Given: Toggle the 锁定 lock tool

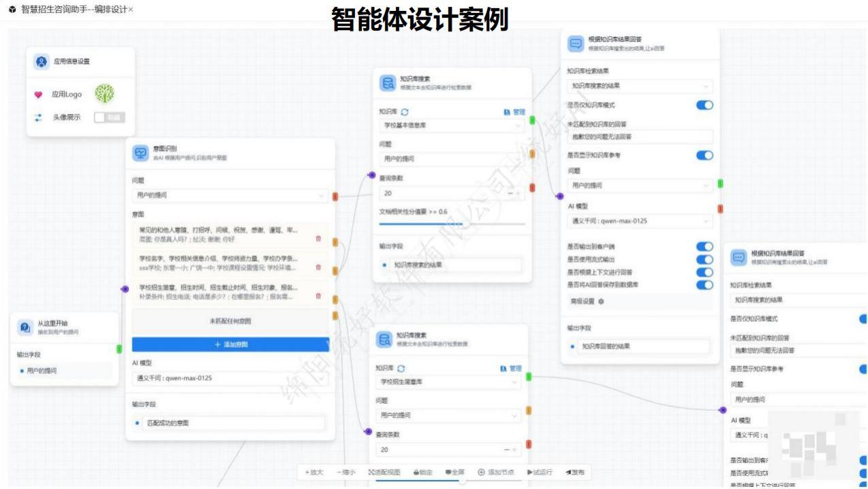Looking at the screenshot, I should [x=423, y=472].
